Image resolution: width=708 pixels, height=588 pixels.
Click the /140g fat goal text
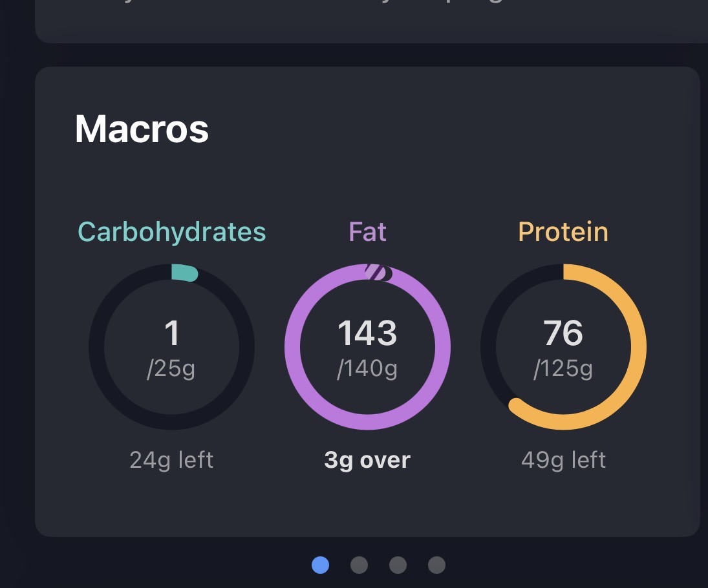pyautogui.click(x=367, y=369)
